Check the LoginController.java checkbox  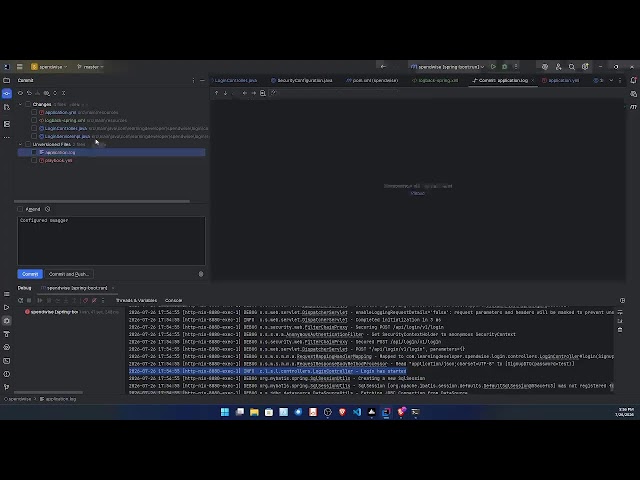pyautogui.click(x=34, y=128)
